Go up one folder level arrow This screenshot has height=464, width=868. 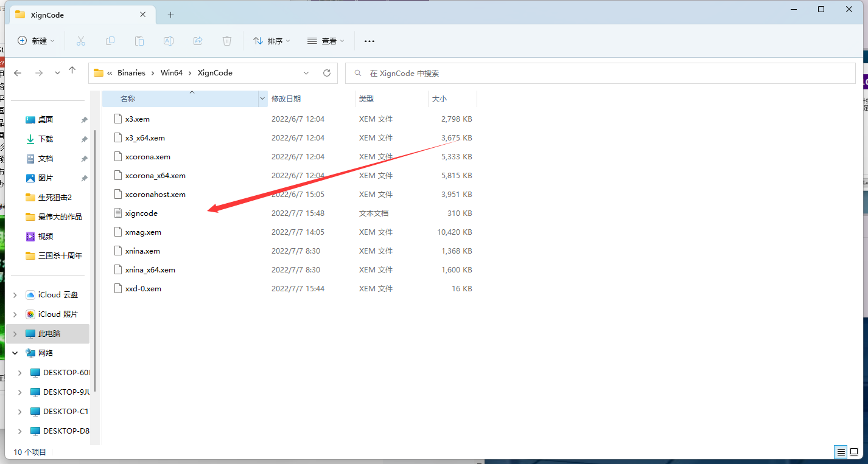tap(72, 71)
